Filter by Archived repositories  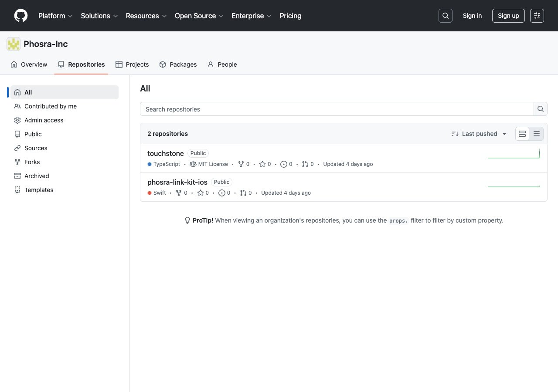click(65, 176)
